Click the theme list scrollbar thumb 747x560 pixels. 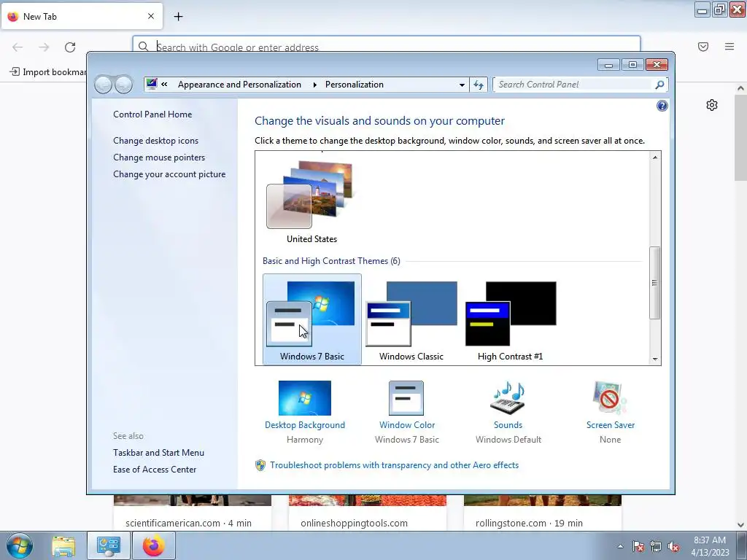pos(655,283)
